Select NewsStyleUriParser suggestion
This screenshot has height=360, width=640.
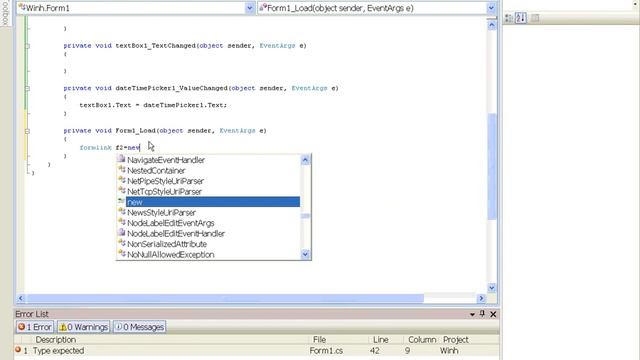click(x=161, y=213)
